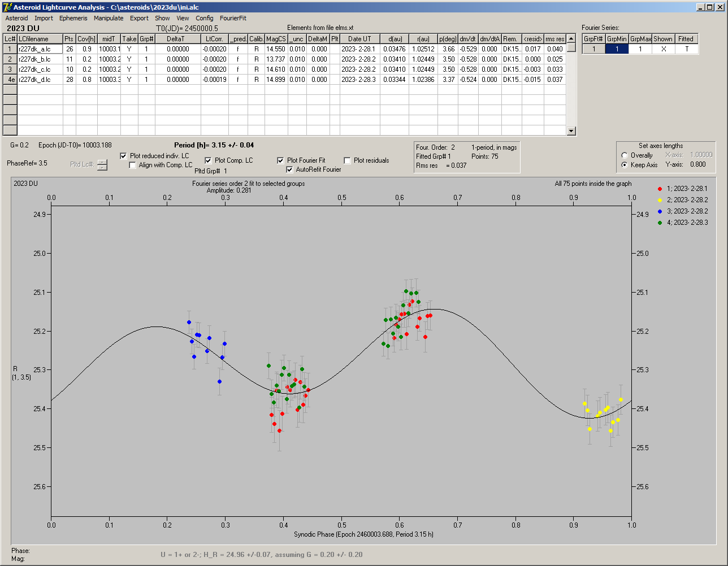Select row header 2 in lightcurve table
The image size is (728, 566).
click(x=10, y=59)
